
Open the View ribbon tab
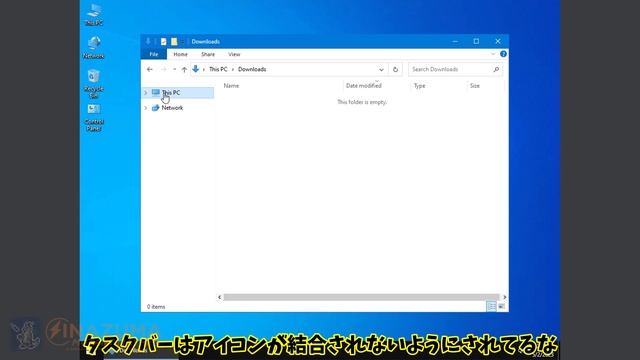point(234,54)
